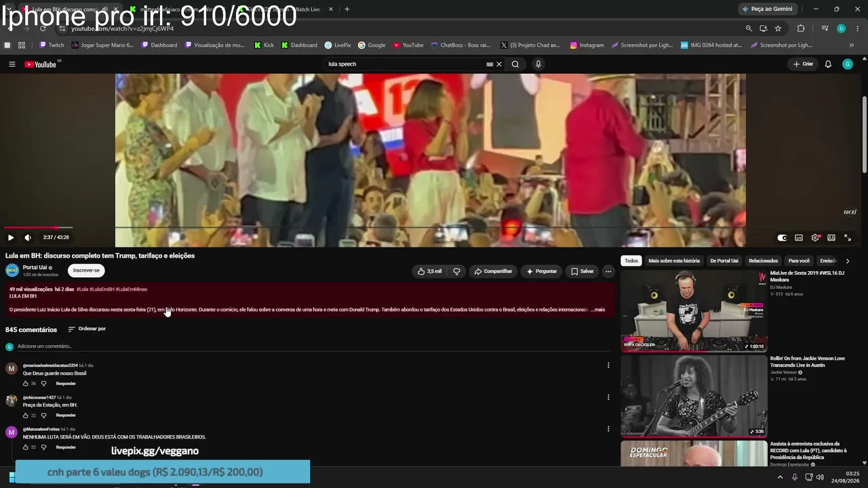Open options for 'NENHUMA LUTA SERÁ EM VÃO' comment
This screenshot has height=488, width=868.
pos(608,429)
